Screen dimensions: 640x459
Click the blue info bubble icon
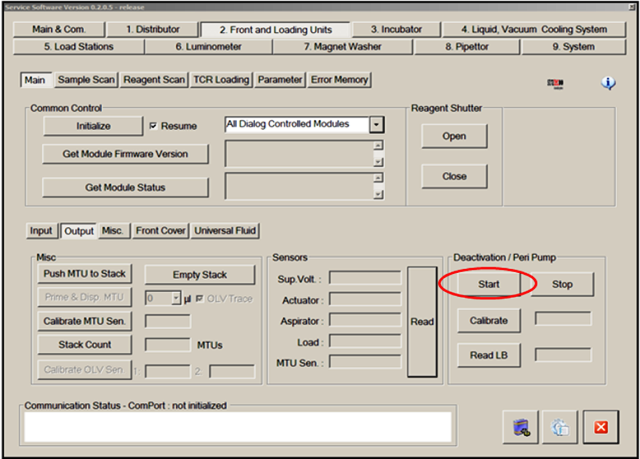pyautogui.click(x=608, y=83)
